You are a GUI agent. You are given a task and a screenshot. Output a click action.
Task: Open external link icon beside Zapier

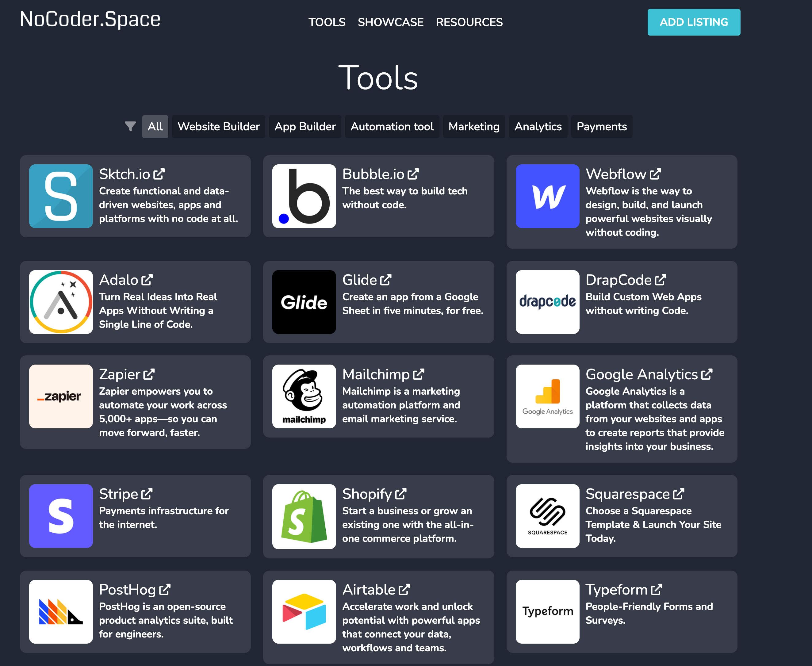pos(149,374)
